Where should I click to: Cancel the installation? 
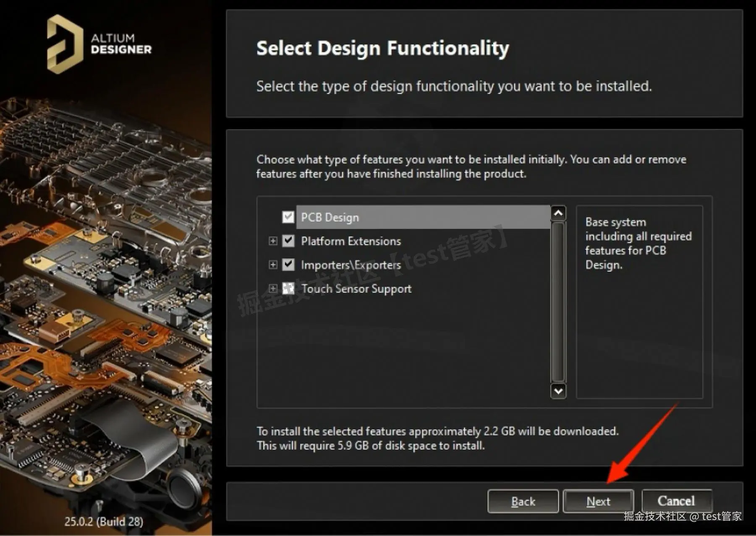(x=676, y=500)
